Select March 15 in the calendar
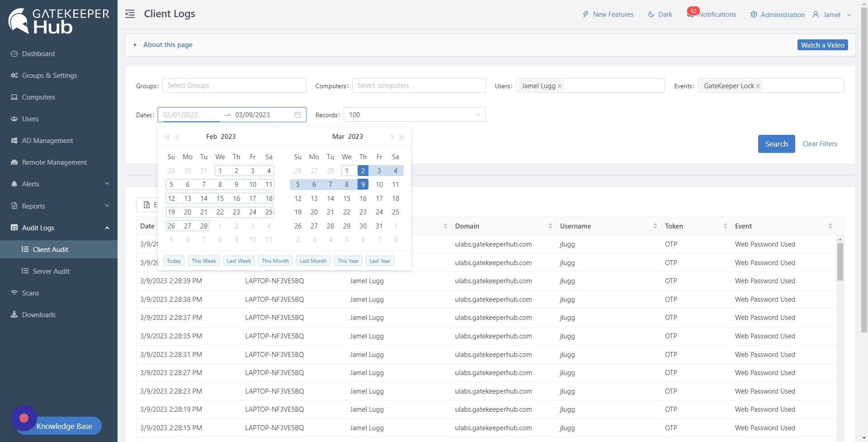 coord(347,198)
